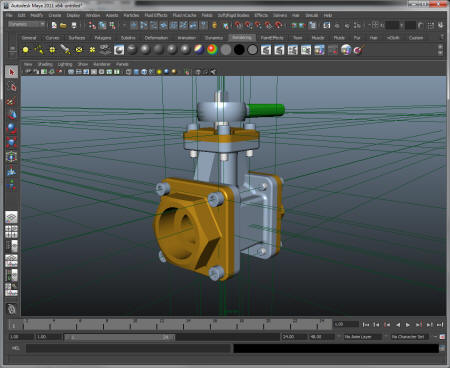
Task: Open the Lighting panel menu
Action: [65, 64]
